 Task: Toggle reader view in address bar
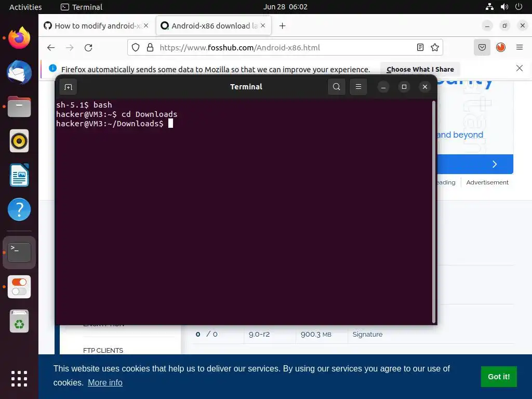(x=420, y=47)
